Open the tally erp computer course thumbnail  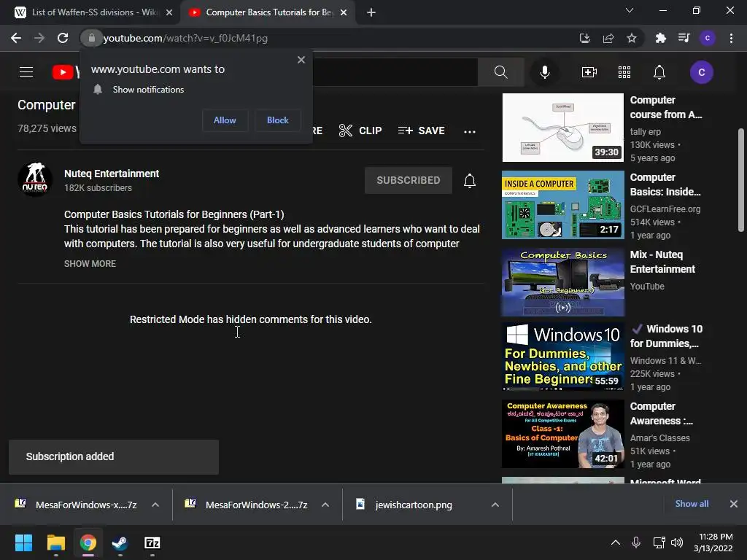click(x=562, y=128)
